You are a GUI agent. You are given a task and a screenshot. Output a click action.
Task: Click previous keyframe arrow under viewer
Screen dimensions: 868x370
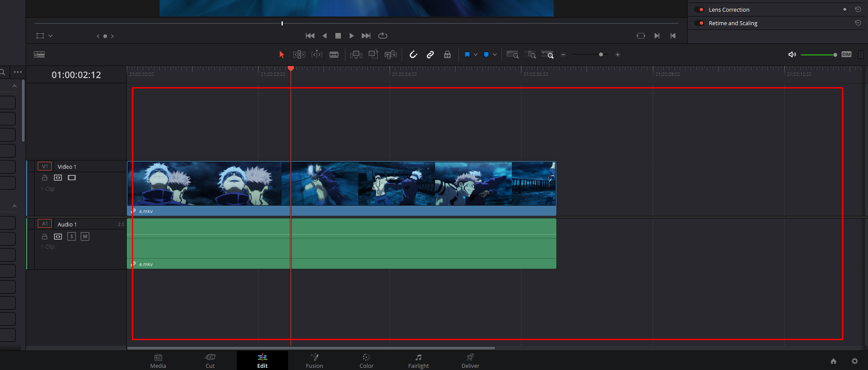pyautogui.click(x=98, y=36)
